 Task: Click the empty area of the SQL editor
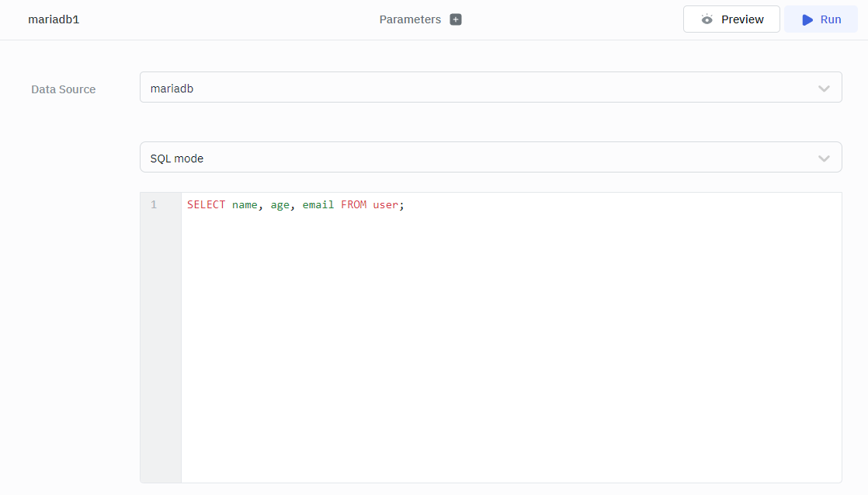pyautogui.click(x=511, y=350)
